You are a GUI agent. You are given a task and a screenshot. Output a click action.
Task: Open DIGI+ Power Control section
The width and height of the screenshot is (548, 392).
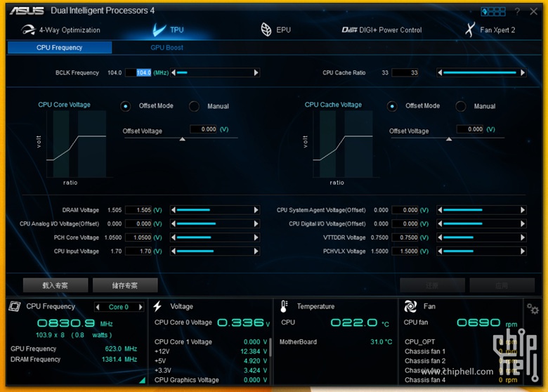(x=381, y=30)
